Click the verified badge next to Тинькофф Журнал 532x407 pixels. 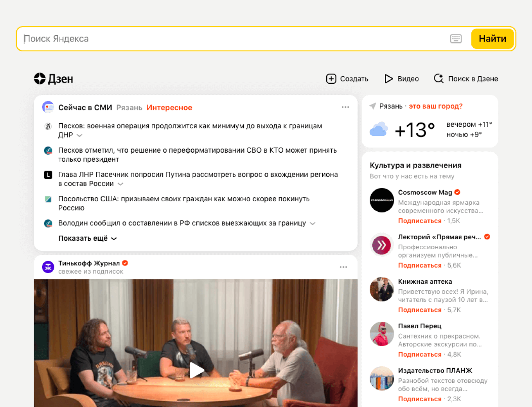[x=124, y=263]
